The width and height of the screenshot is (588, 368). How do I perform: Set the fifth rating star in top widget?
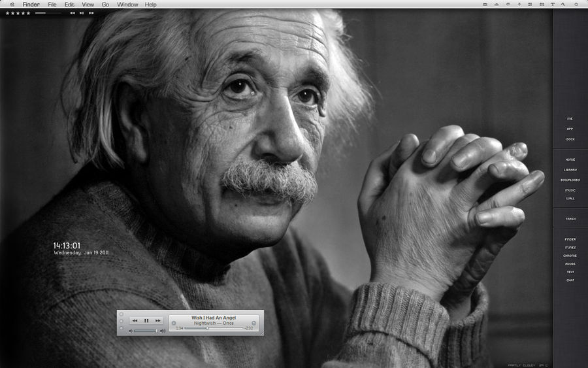pos(28,13)
